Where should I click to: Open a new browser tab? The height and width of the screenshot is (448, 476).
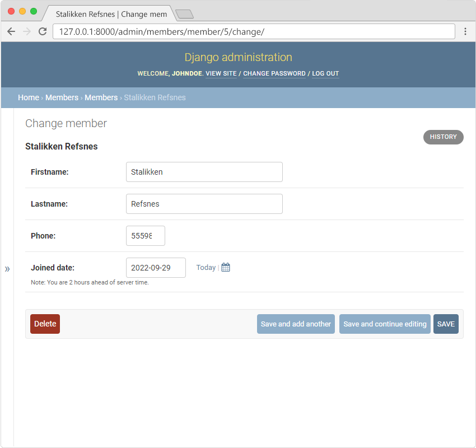[x=184, y=14]
